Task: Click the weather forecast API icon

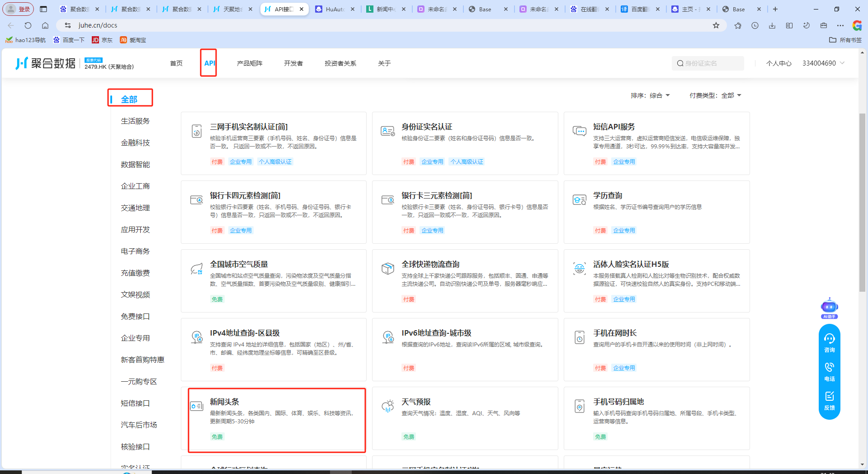Action: 387,406
